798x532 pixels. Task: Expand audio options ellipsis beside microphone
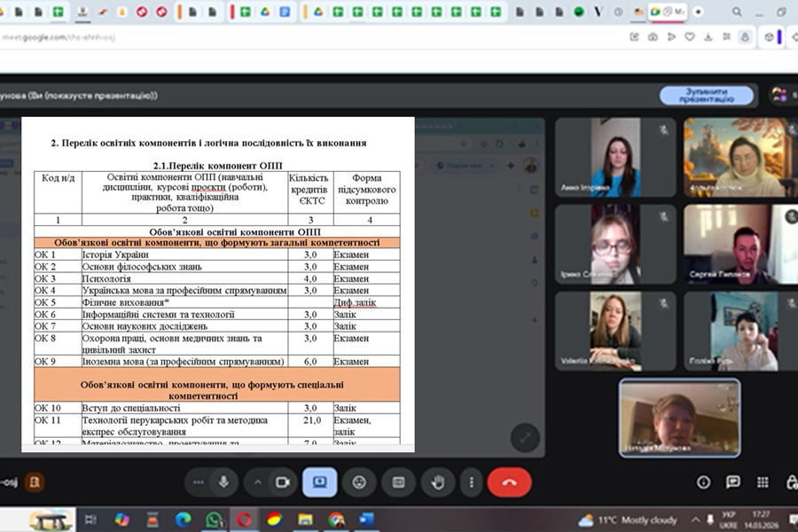click(198, 481)
